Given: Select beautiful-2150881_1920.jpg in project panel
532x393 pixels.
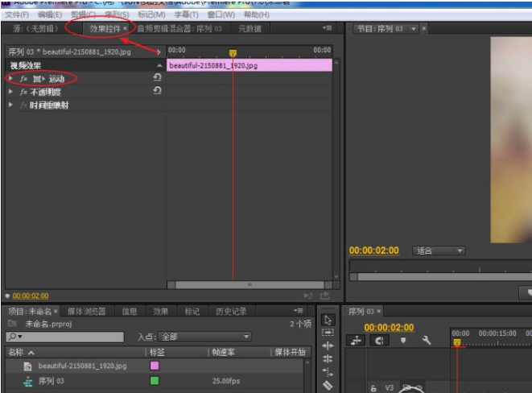Looking at the screenshot, I should coord(82,366).
